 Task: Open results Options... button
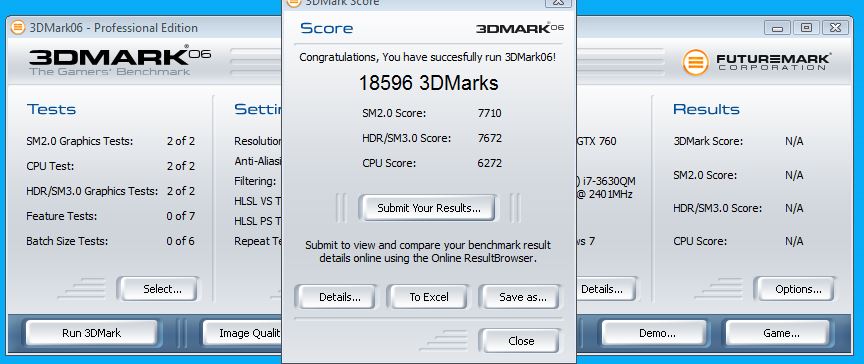point(798,289)
